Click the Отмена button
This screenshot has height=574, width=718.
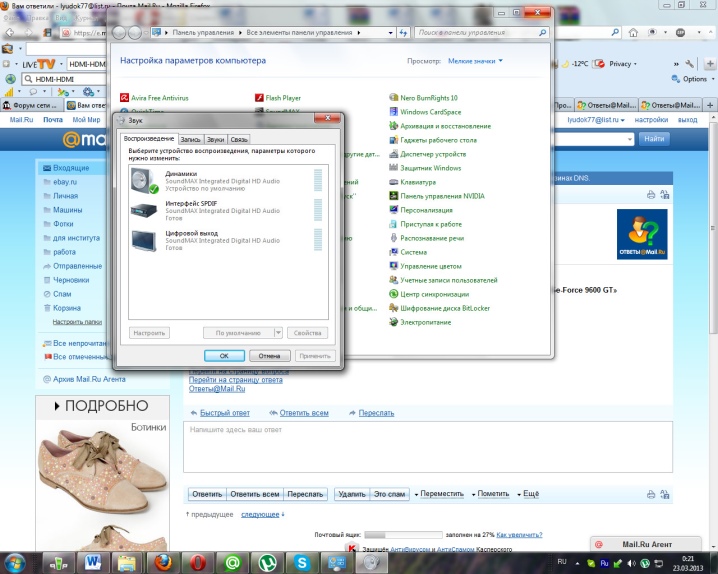pos(269,356)
